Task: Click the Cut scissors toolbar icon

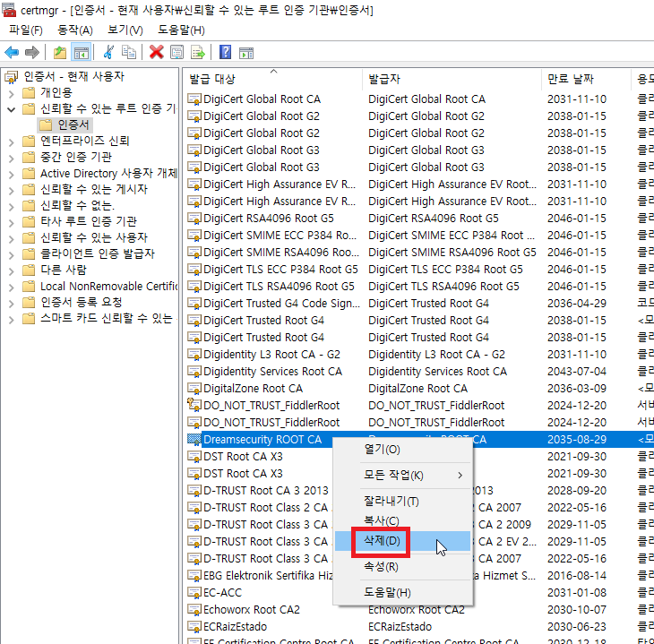Action: click(x=108, y=53)
